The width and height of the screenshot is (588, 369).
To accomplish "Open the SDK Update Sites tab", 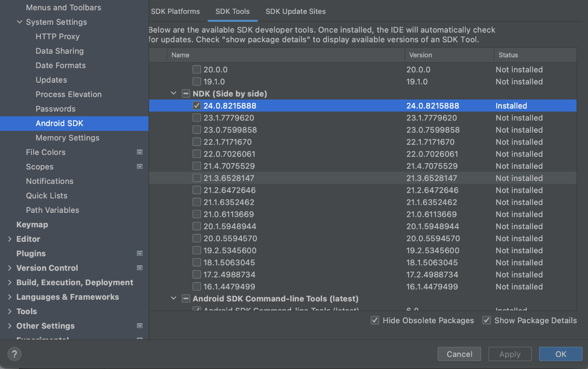I will coord(295,11).
